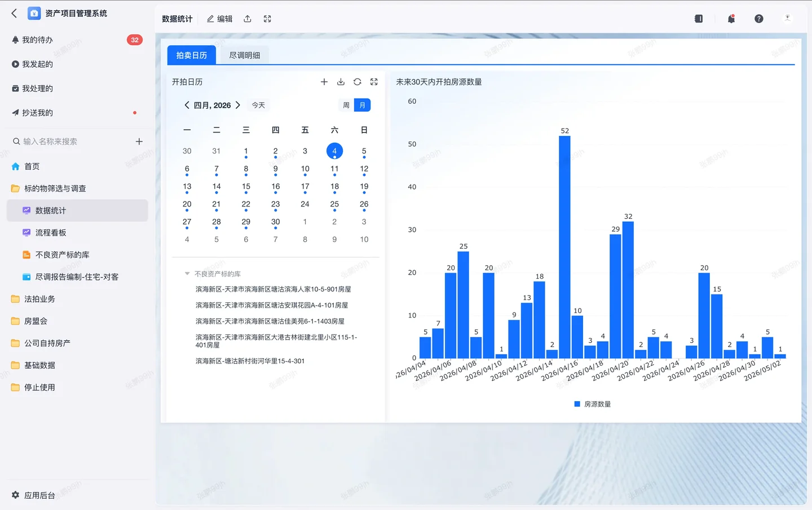812x510 pixels.
Task: Open the help question mark icon
Action: click(759, 19)
